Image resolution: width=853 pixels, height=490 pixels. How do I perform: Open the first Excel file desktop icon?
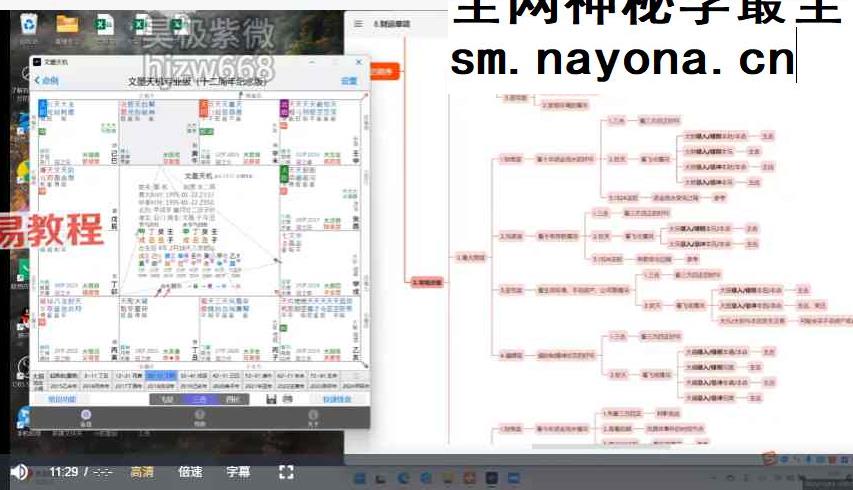point(104,25)
